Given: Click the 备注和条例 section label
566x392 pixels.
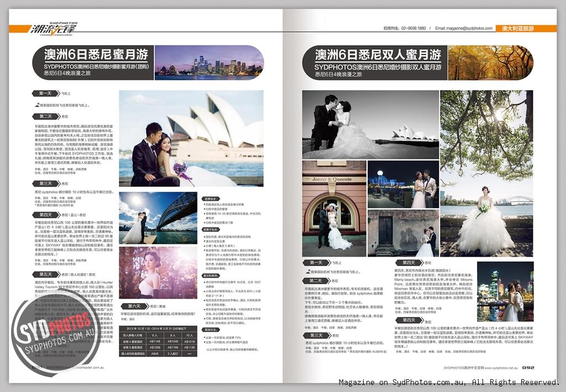Looking at the screenshot, I should [211, 276].
